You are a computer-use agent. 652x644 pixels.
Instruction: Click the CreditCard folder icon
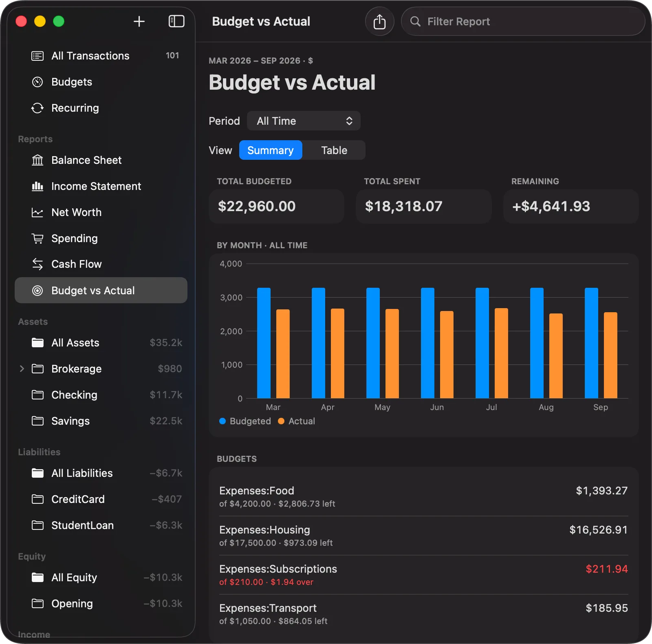coord(37,499)
